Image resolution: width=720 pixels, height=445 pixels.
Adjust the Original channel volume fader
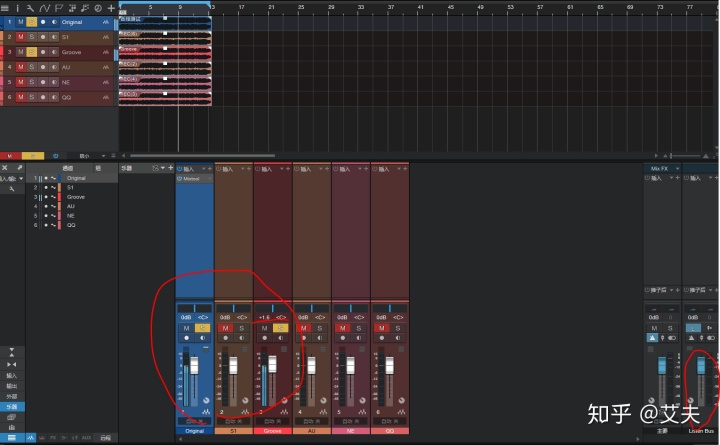coord(194,366)
